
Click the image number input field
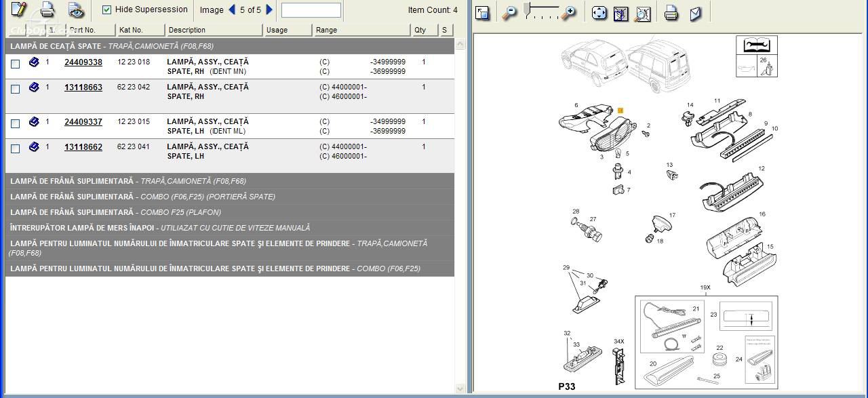(x=311, y=10)
